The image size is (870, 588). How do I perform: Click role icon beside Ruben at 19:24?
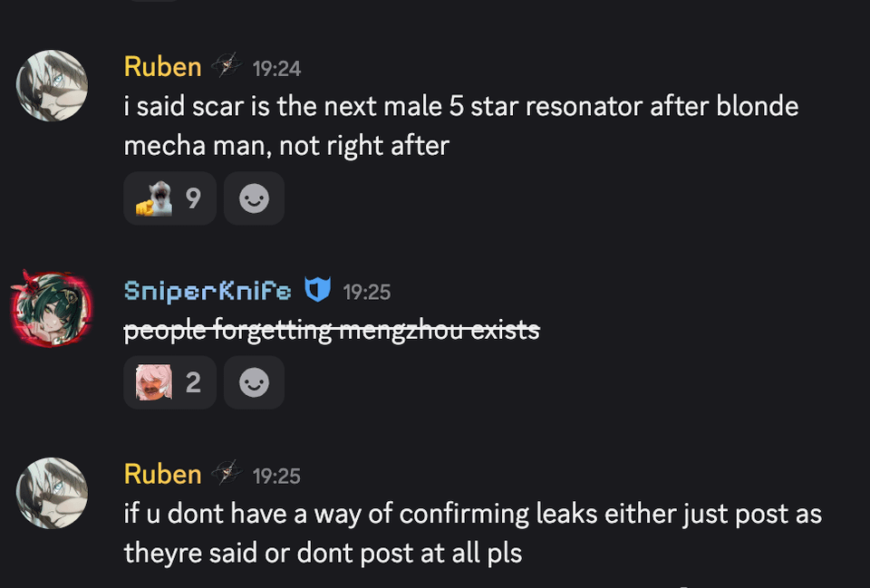[227, 65]
